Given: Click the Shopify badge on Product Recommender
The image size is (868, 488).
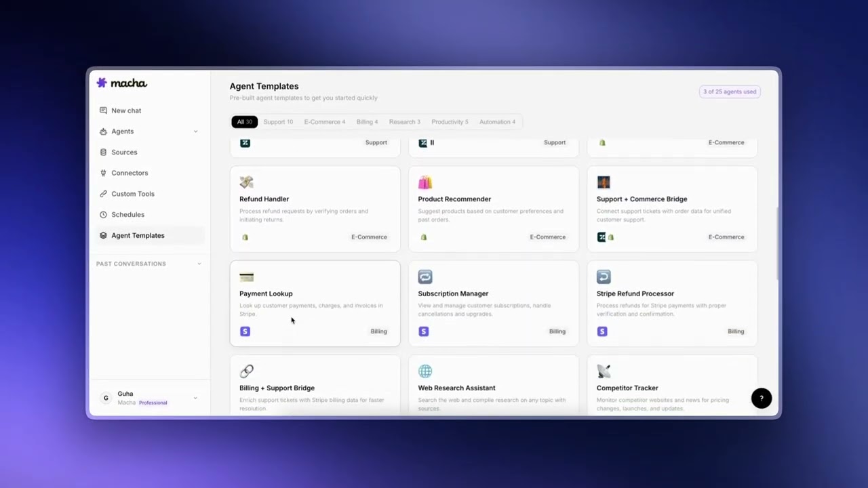Looking at the screenshot, I should 424,237.
